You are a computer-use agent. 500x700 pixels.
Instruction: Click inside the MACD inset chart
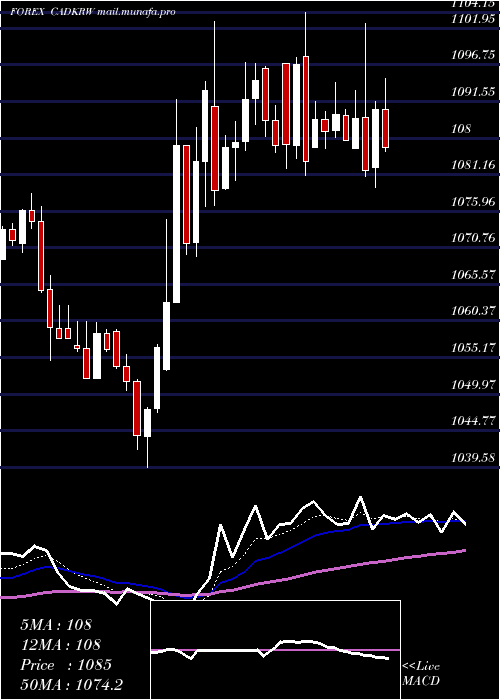tap(275, 650)
